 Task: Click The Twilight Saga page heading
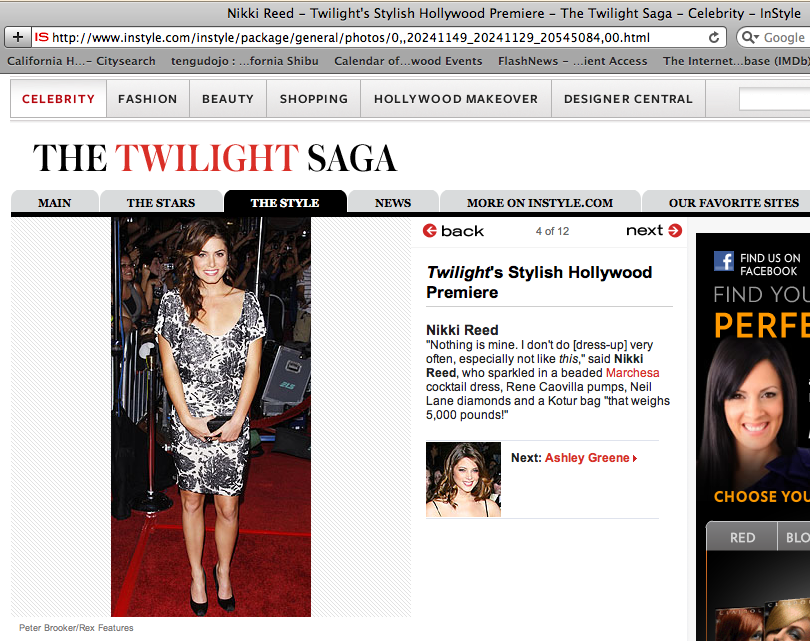coord(215,158)
